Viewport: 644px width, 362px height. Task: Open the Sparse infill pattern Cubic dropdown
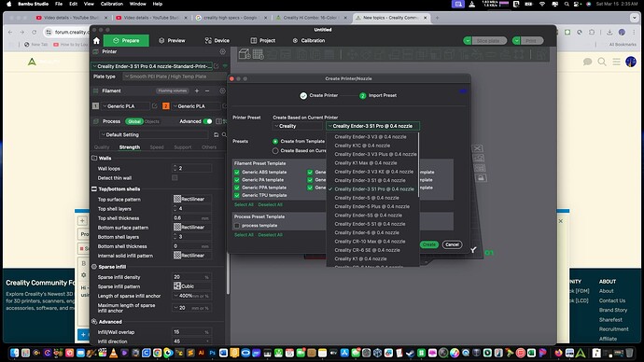point(192,286)
